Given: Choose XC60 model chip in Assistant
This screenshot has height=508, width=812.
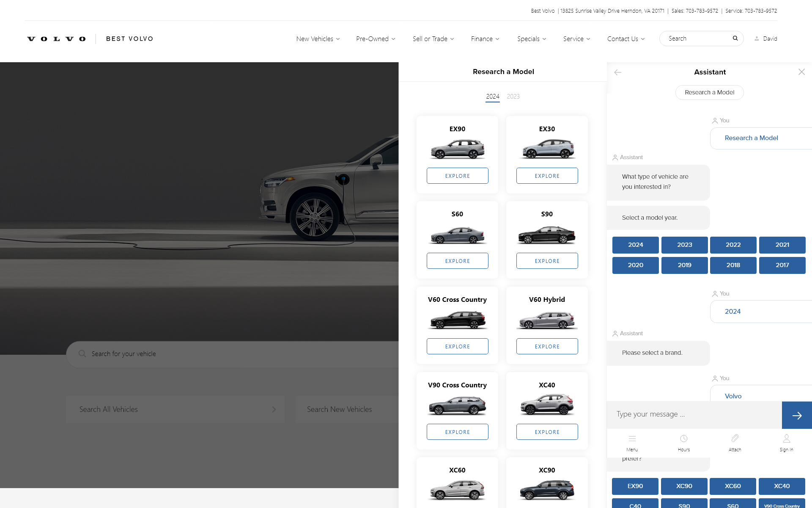Looking at the screenshot, I should pos(733,486).
